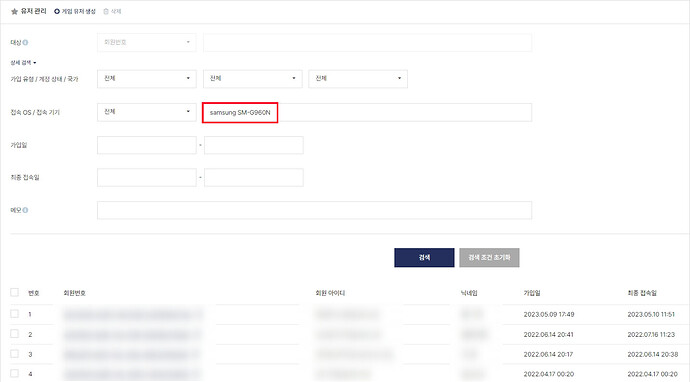Image resolution: width=690 pixels, height=382 pixels.
Task: Click the info icon next to 메모
Action: 25,210
